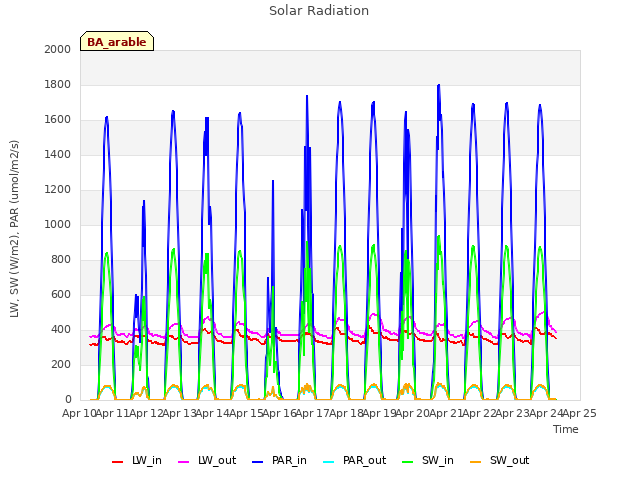Click the blue PAR_in legend swatch
The width and height of the screenshot is (640, 480).
click(x=258, y=462)
